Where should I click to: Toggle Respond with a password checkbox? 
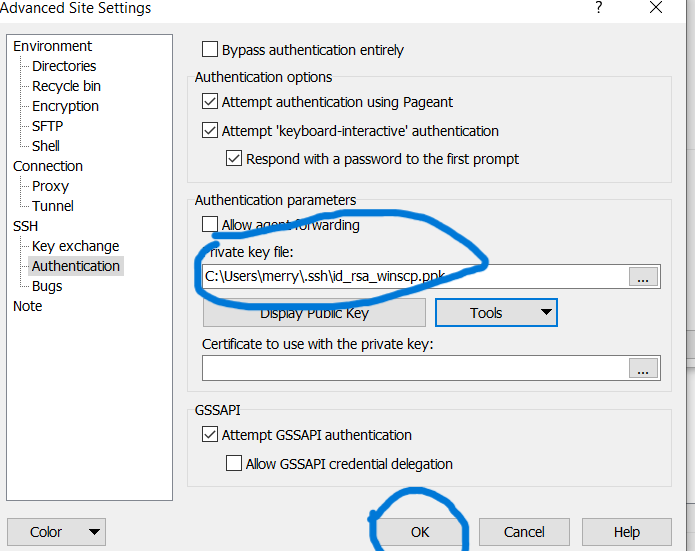(234, 159)
